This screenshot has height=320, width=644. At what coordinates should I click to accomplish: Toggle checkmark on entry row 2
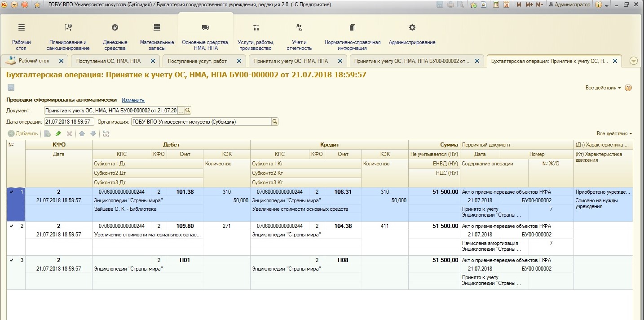click(x=12, y=226)
